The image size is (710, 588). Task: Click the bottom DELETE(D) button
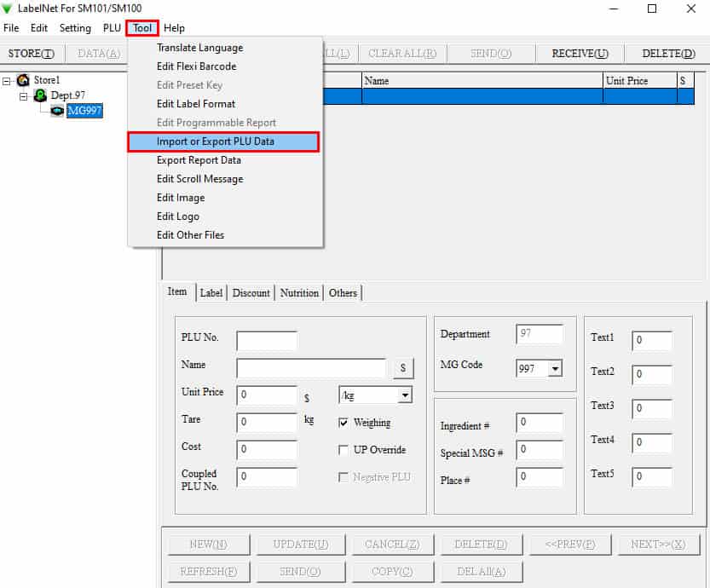(481, 544)
